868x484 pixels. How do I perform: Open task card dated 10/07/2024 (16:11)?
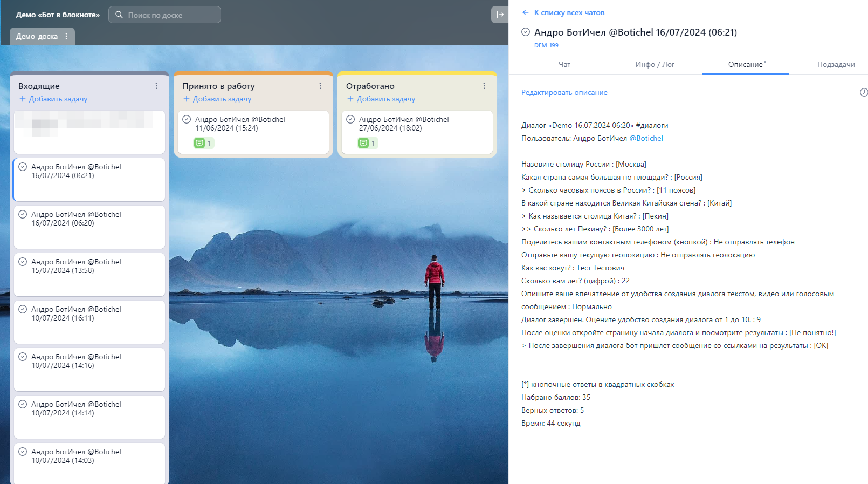tap(89, 322)
